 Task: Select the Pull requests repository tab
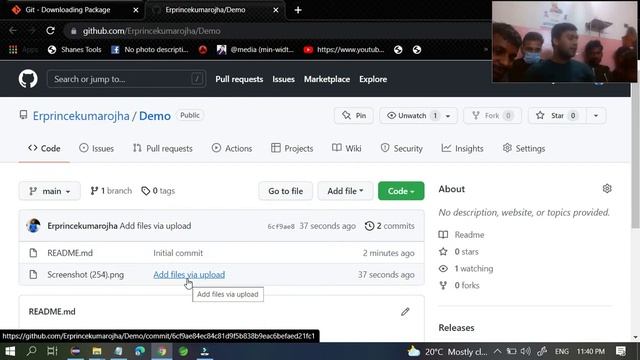(x=162, y=149)
